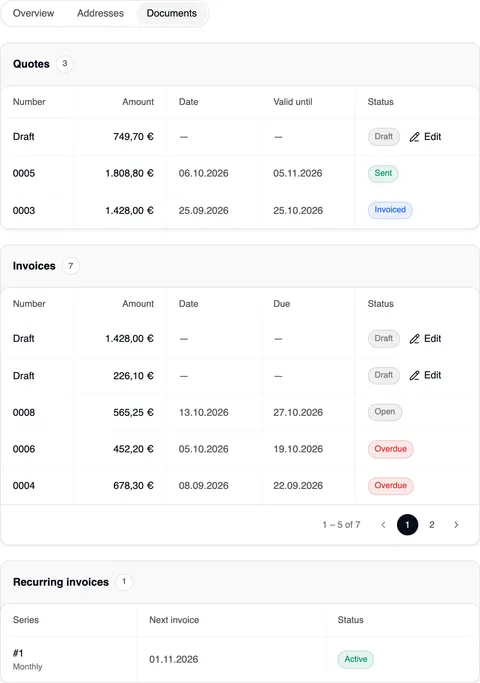Click the due date 27.10.2026
480x683 pixels.
298,413
